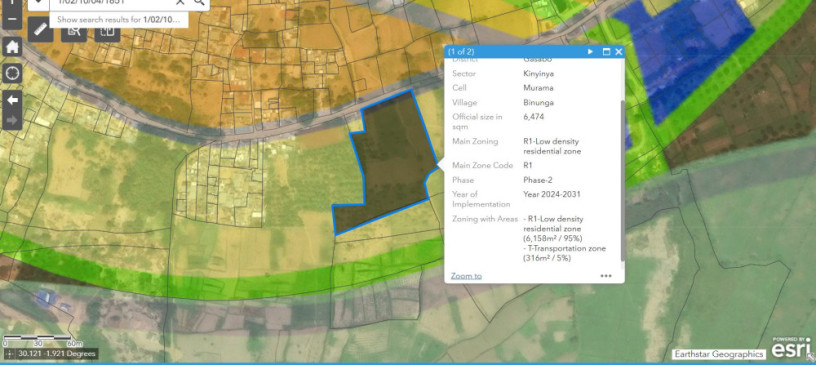The image size is (816, 365).
Task: Focus the parcel search input field
Action: 112,3
